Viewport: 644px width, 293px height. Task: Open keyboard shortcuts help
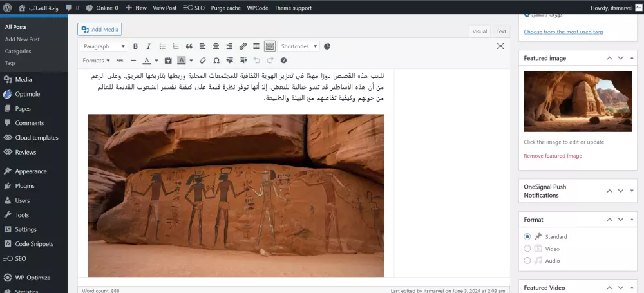[x=283, y=61]
